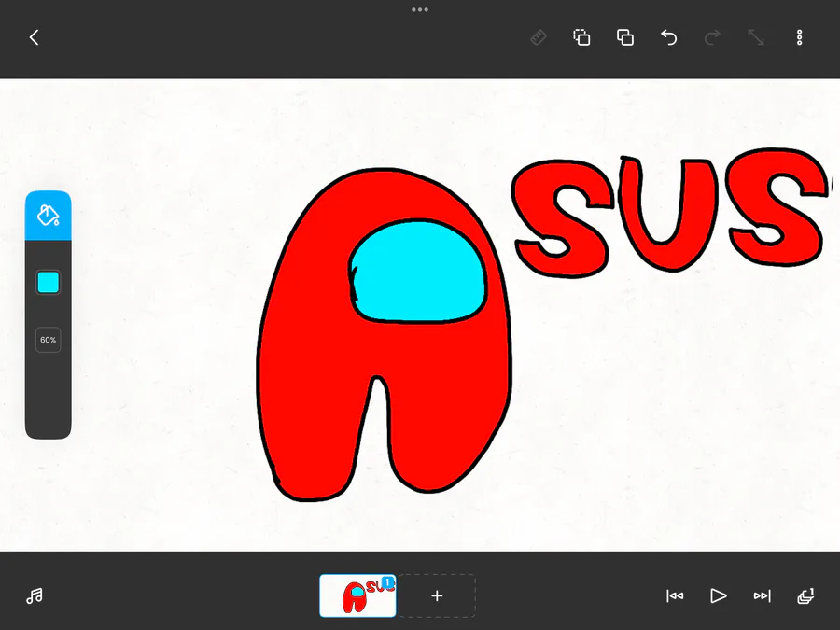Viewport: 840px width, 630px height.
Task: Undo the last action
Action: [x=668, y=37]
